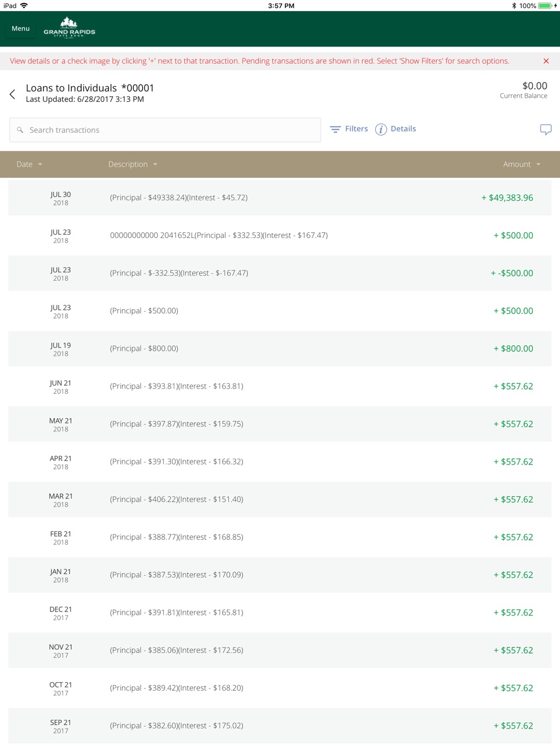Tap the magnifier search icon
The width and height of the screenshot is (560, 747).
(x=20, y=130)
